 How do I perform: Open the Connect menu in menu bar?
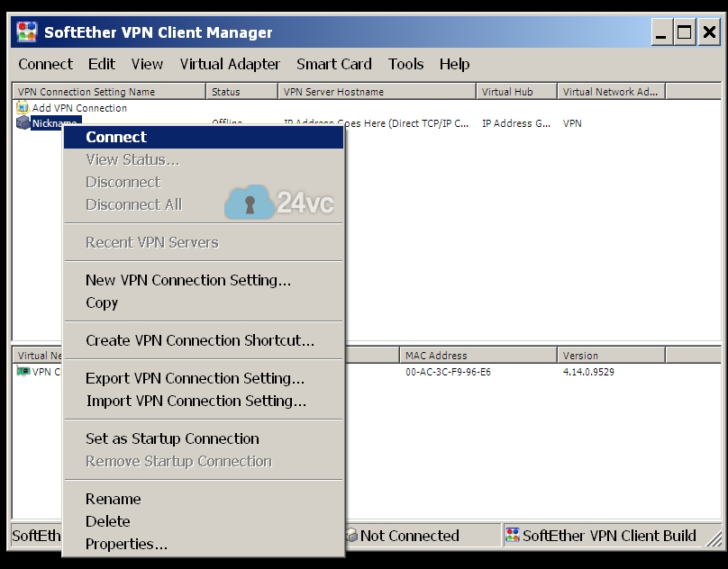(x=45, y=64)
